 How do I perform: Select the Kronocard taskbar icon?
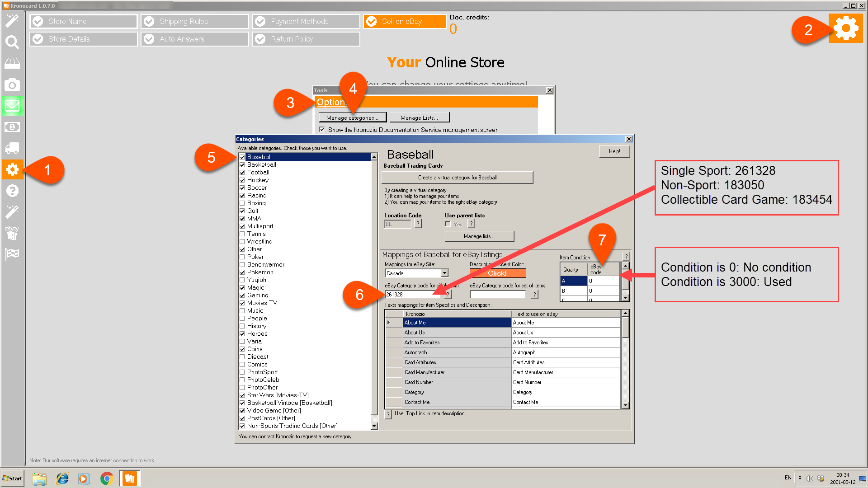click(130, 479)
